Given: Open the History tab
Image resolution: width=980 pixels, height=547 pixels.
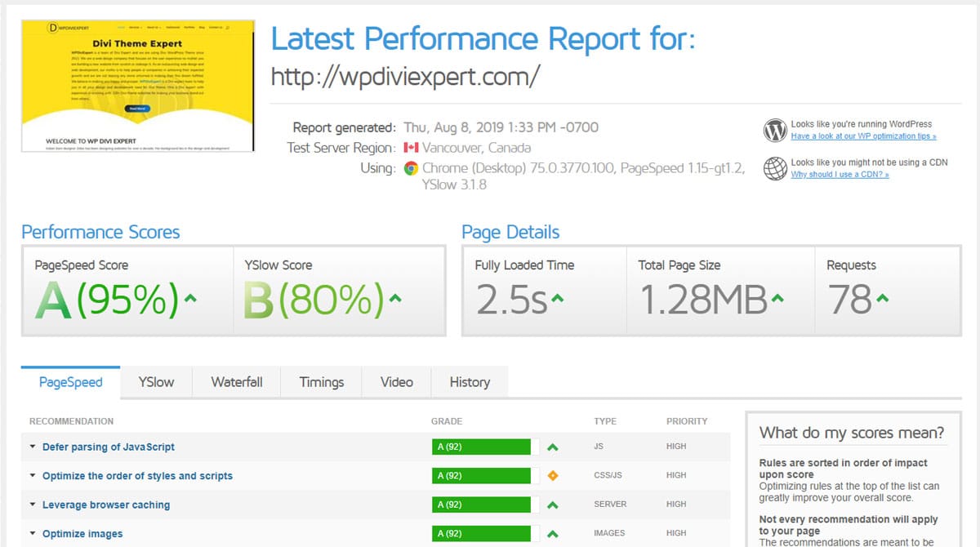Looking at the screenshot, I should point(470,382).
